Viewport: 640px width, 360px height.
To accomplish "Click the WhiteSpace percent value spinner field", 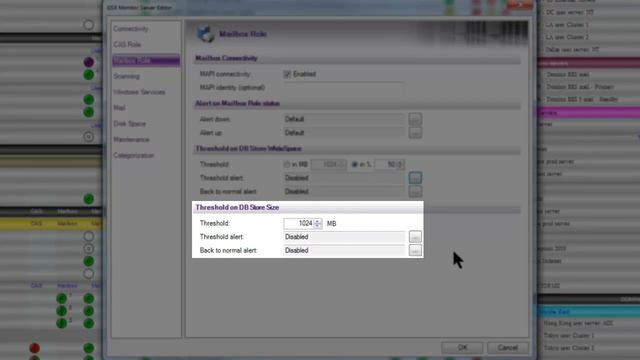I will [x=389, y=164].
